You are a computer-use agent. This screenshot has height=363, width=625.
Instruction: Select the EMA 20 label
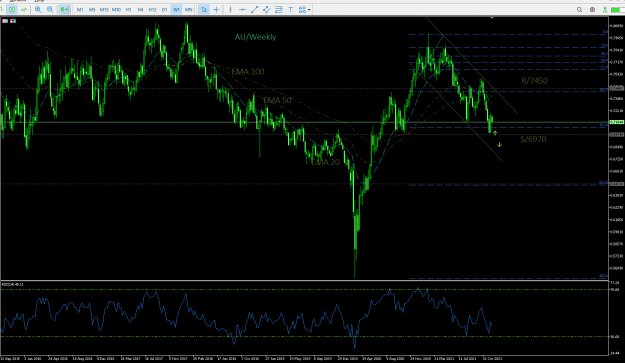[325, 162]
